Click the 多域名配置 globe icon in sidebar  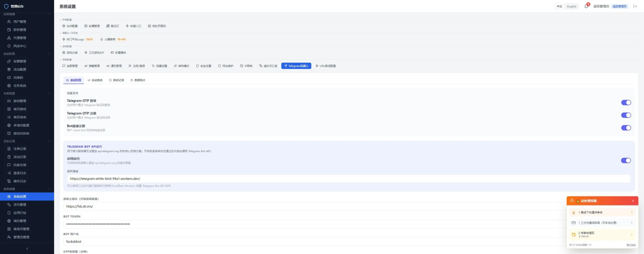click(9, 125)
